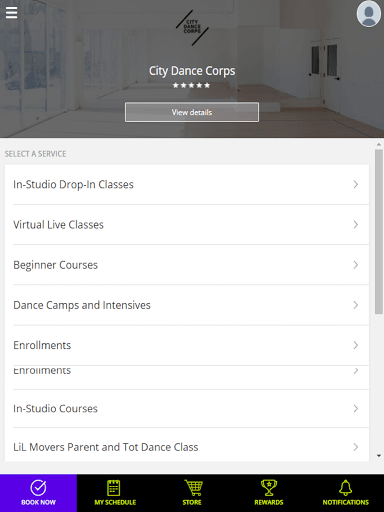Viewport: 384px width, 512px height.
Task: Open the hamburger menu icon
Action: point(11,13)
